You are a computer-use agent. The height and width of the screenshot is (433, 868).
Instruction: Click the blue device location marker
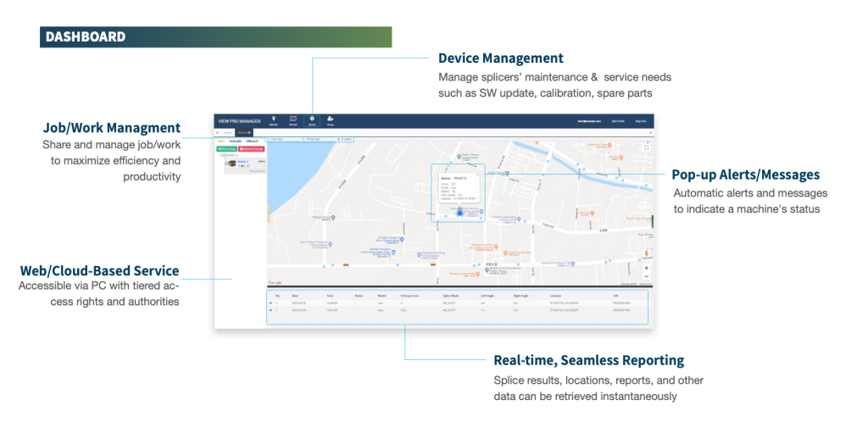click(459, 213)
